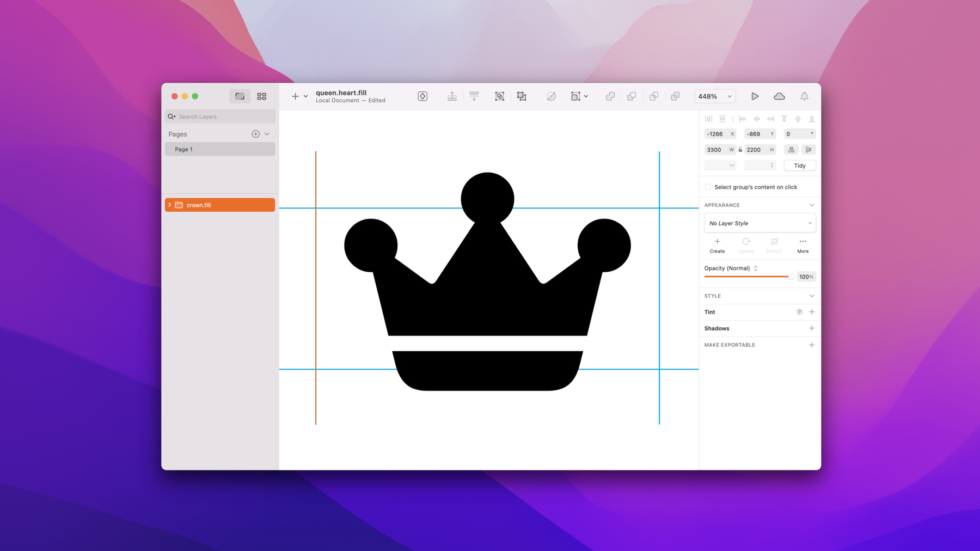980x551 pixels.
Task: Open No Layer Style dropdown
Action: tap(760, 223)
